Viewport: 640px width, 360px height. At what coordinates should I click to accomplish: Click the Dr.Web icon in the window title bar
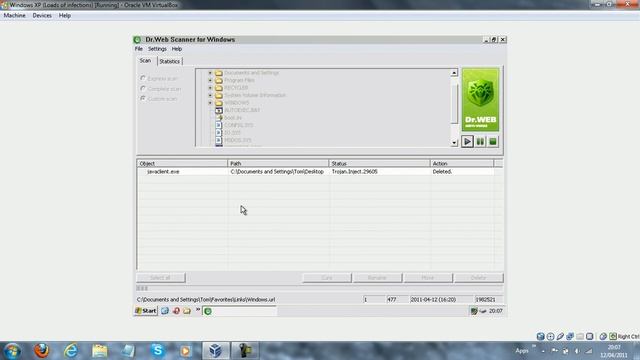[x=138, y=40]
